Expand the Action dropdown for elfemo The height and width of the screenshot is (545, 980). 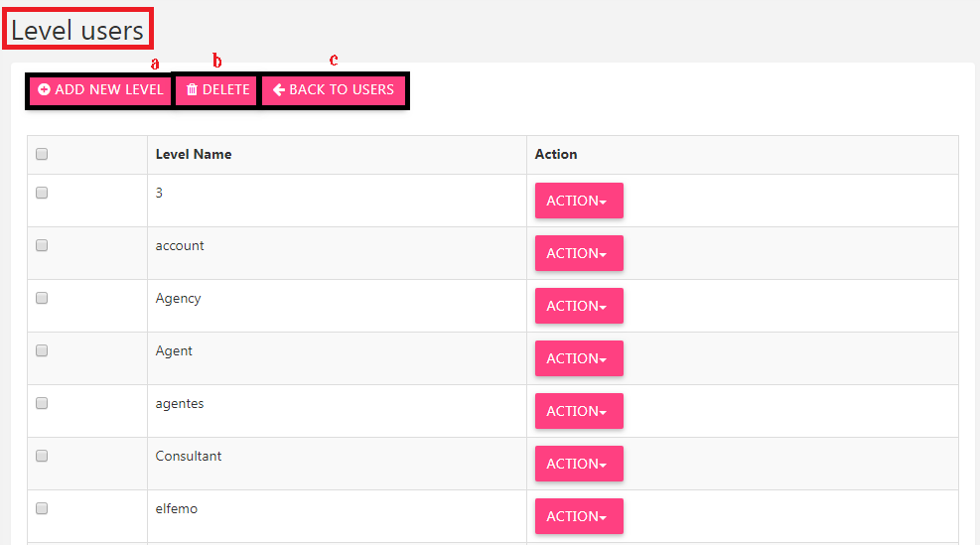point(579,516)
